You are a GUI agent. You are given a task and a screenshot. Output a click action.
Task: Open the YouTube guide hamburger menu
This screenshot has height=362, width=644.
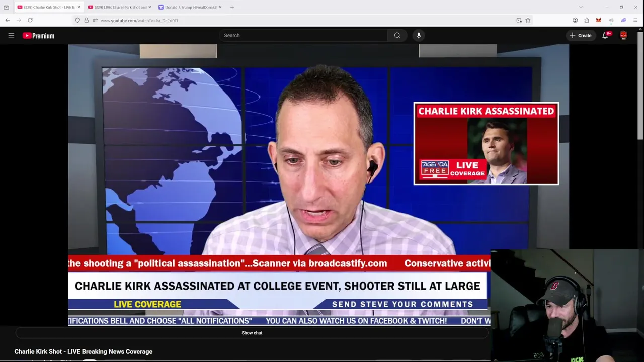(11, 35)
